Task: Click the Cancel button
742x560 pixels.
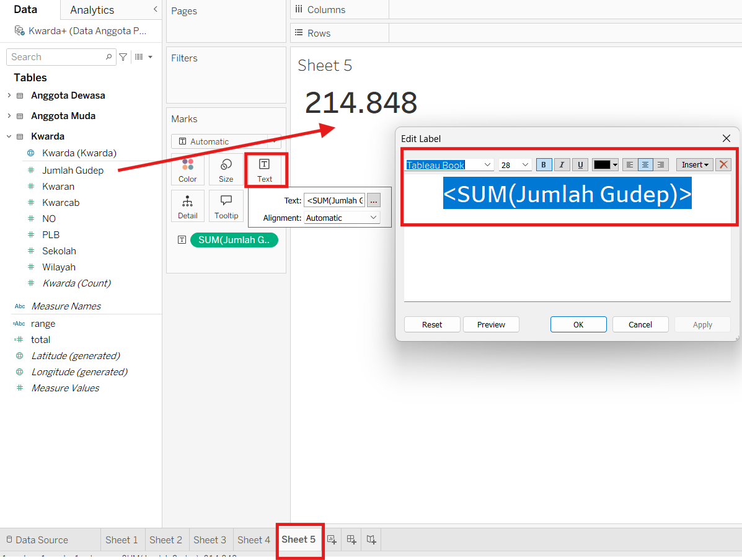Action: (640, 324)
